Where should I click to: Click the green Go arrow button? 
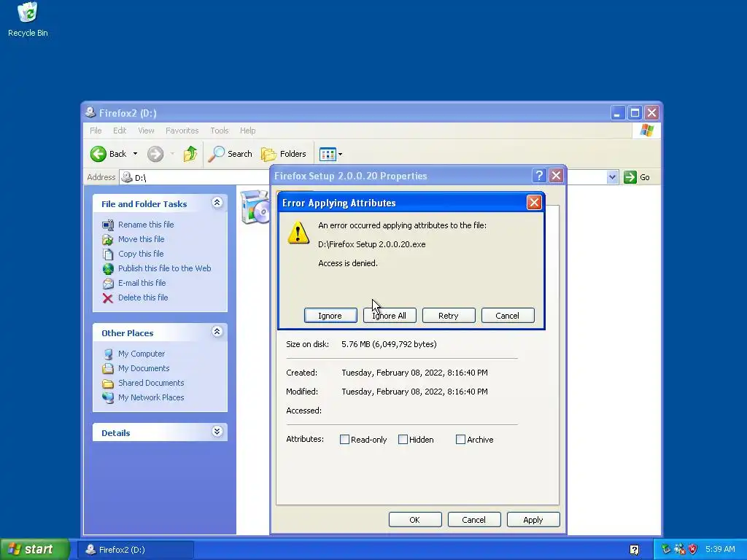[x=630, y=177]
